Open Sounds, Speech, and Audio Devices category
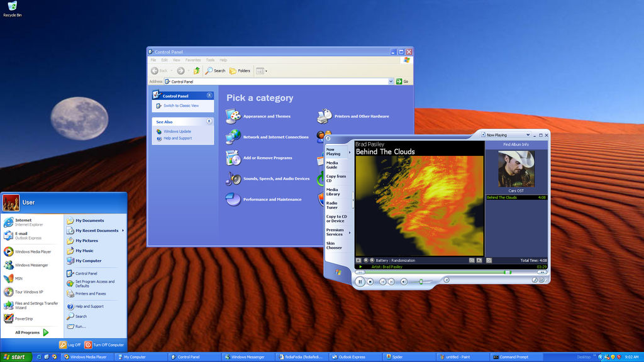Screen dimensions: 644x362 (x=267, y=178)
